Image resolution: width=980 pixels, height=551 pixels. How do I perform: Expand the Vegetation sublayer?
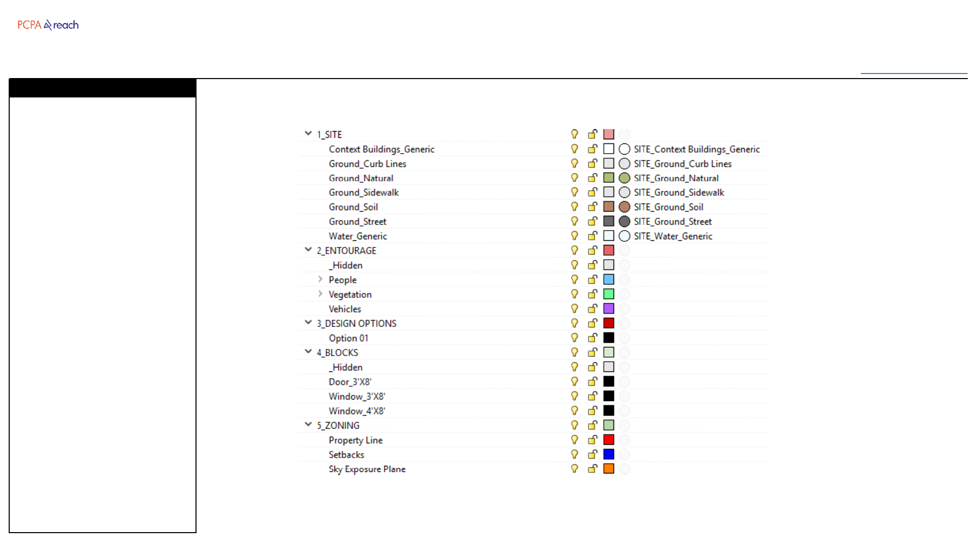click(x=321, y=294)
